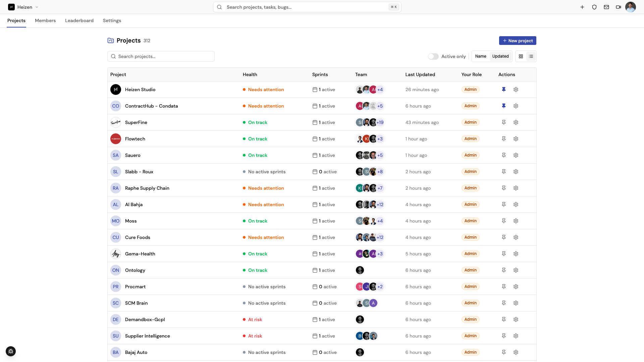Viewport: 644px width, 362px height.
Task: Open the Supplier Intelligence project
Action: point(148,336)
